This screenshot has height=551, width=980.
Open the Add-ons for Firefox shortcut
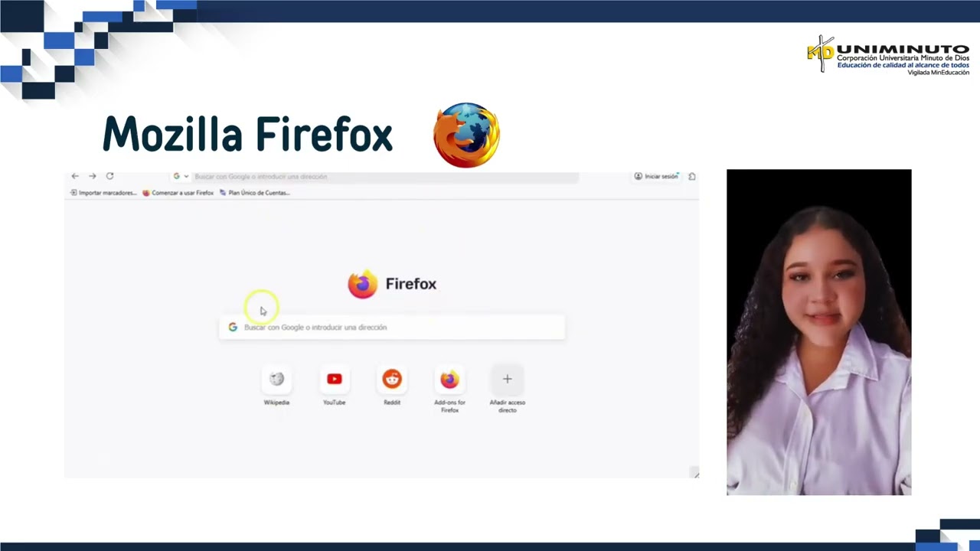tap(449, 380)
